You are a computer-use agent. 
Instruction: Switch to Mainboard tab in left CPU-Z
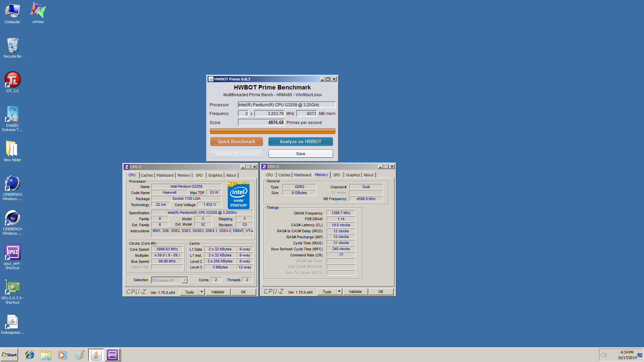pos(165,175)
